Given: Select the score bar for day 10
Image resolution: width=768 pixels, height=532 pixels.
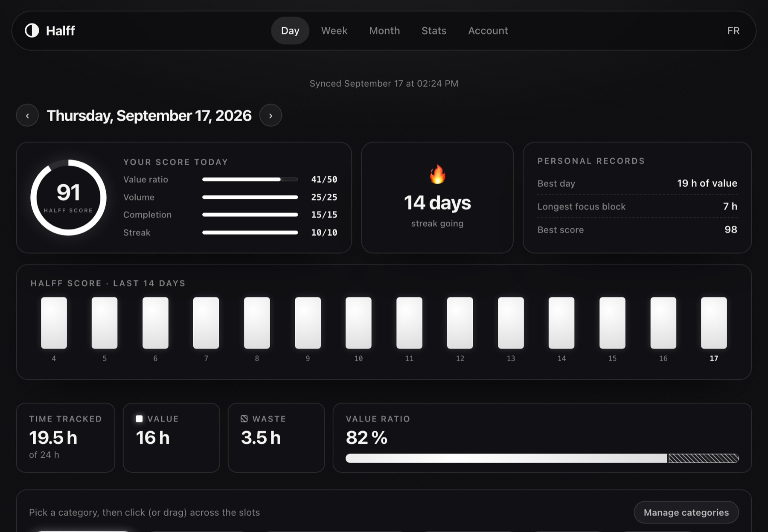Looking at the screenshot, I should 358,323.
